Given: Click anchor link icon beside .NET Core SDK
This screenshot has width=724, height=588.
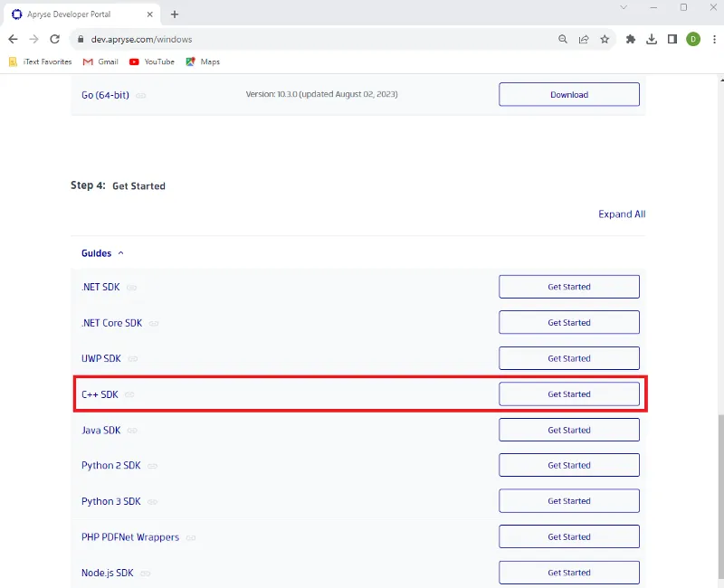Looking at the screenshot, I should click(x=154, y=324).
